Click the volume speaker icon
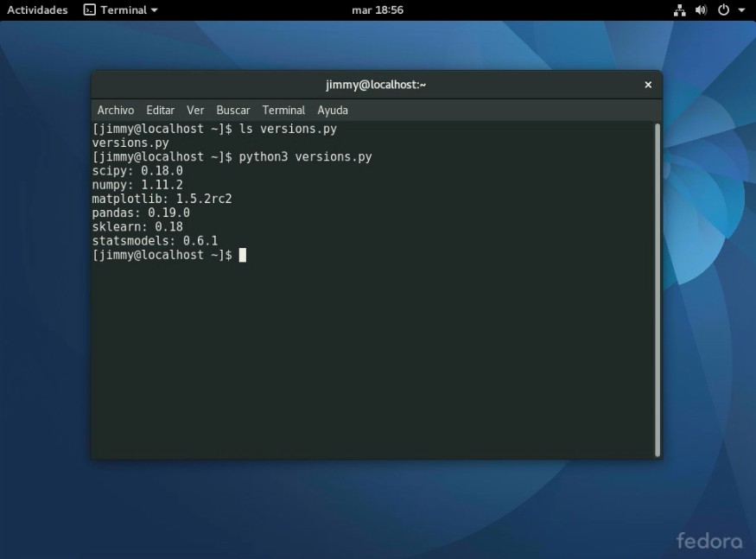This screenshot has height=559, width=756. point(701,10)
